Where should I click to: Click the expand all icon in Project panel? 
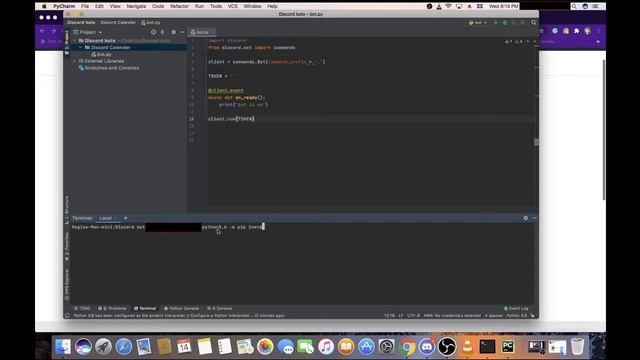point(162,32)
